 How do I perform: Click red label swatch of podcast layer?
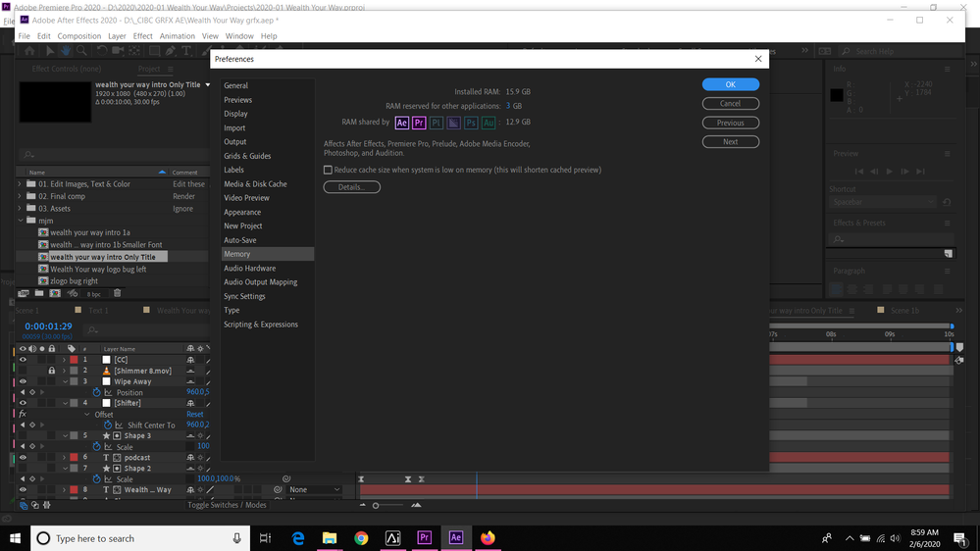tap(74, 457)
